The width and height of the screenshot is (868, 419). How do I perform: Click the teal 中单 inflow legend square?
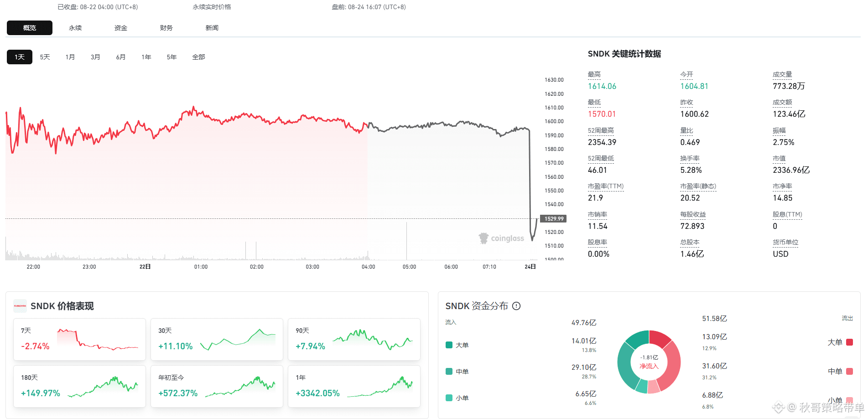(x=449, y=372)
